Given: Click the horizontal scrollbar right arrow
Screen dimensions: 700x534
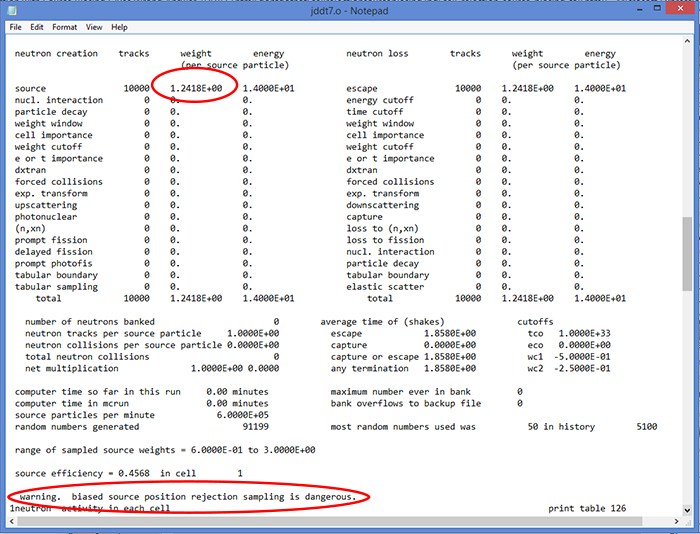Looking at the screenshot, I should coord(675,523).
